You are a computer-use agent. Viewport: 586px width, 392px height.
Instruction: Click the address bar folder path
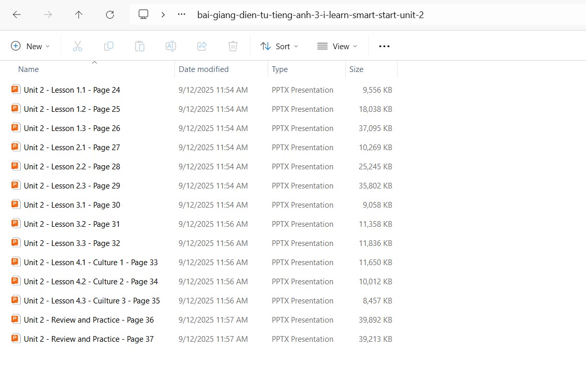(310, 15)
